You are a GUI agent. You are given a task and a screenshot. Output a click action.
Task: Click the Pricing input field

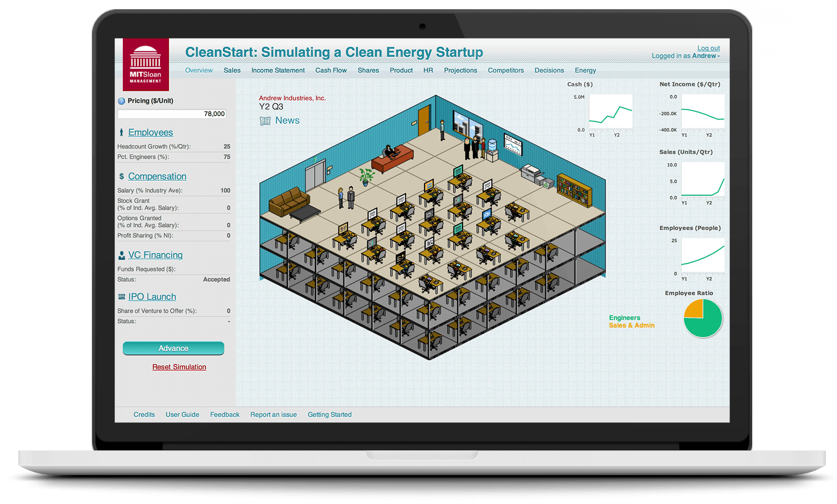[x=172, y=114]
